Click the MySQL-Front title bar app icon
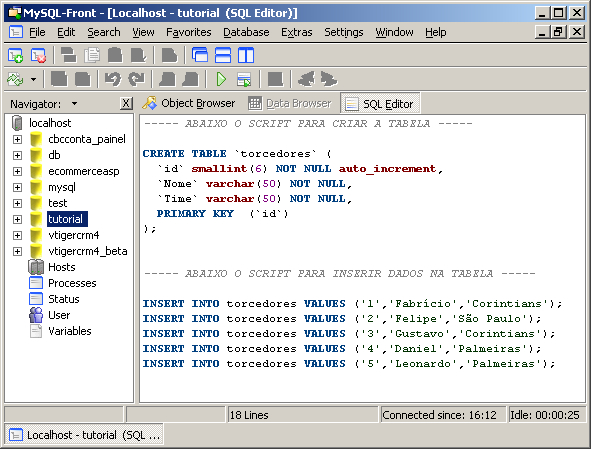 pos(15,13)
